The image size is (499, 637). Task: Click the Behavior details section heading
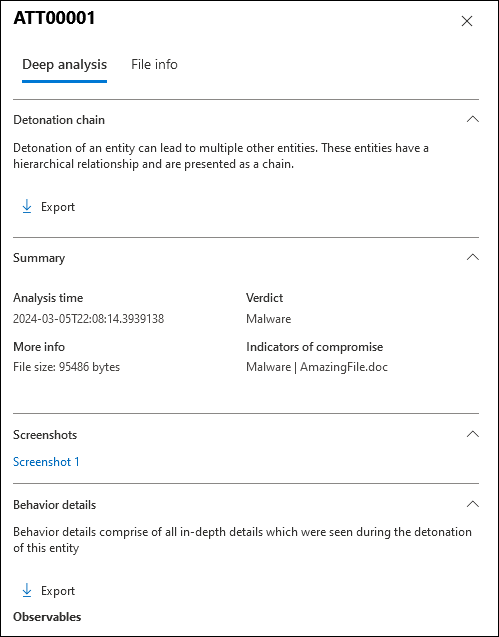(54, 505)
